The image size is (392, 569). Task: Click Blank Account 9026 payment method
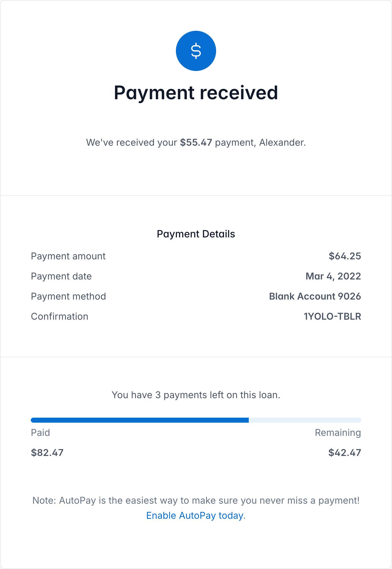(x=315, y=296)
